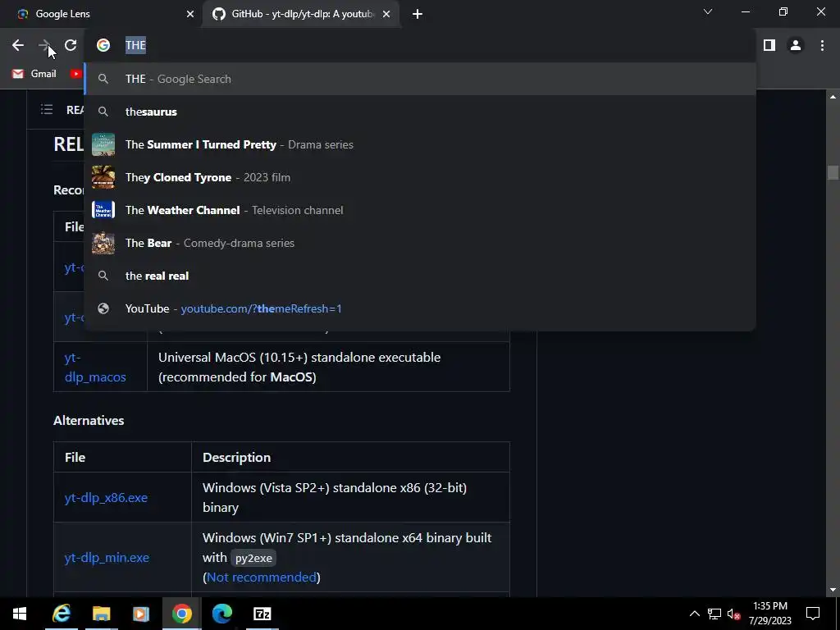Choose 'The Weather Channel' suggestion

tap(420, 210)
